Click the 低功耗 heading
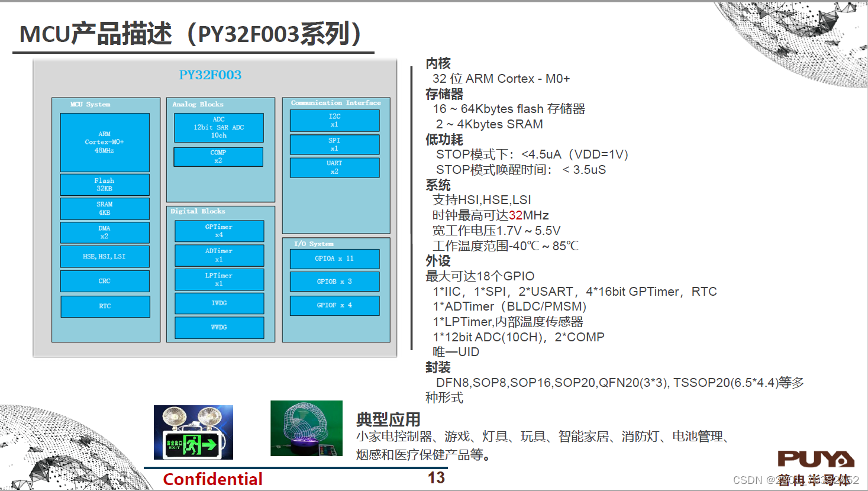This screenshot has height=491, width=868. tap(444, 140)
